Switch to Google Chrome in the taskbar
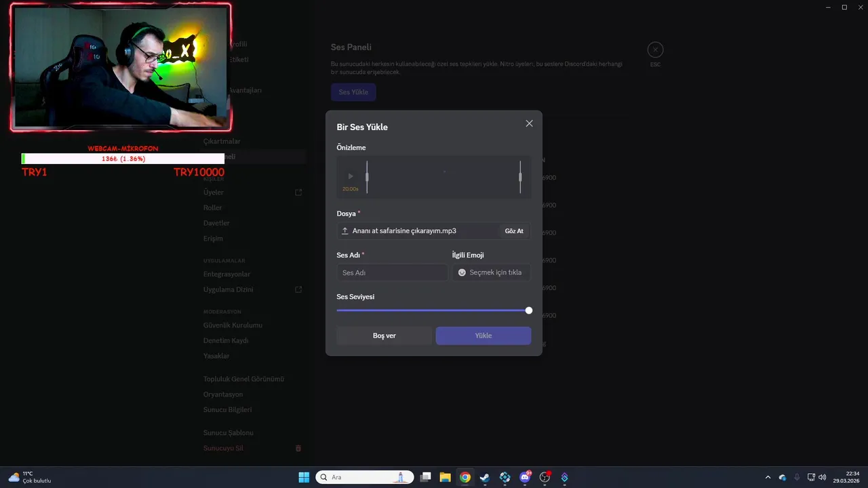868x488 pixels. pos(465,477)
